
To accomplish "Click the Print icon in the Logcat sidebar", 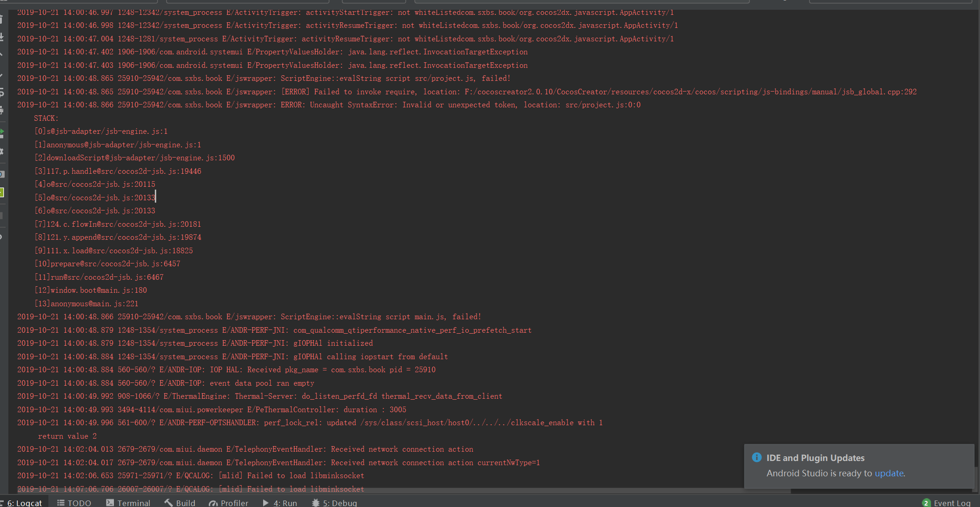I will pyautogui.click(x=1, y=111).
